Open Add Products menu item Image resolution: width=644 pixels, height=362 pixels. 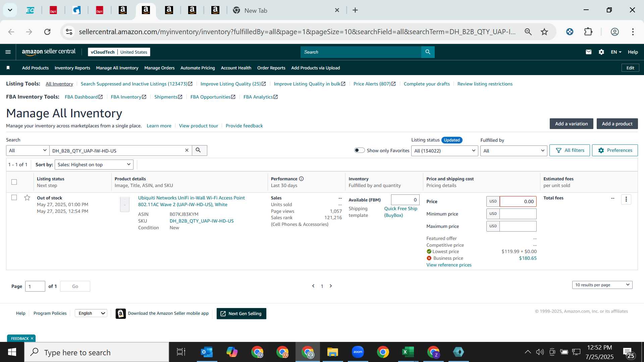point(35,68)
